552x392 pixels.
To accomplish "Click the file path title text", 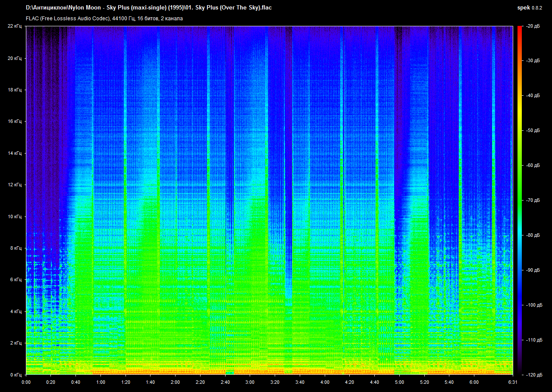I will [x=149, y=8].
